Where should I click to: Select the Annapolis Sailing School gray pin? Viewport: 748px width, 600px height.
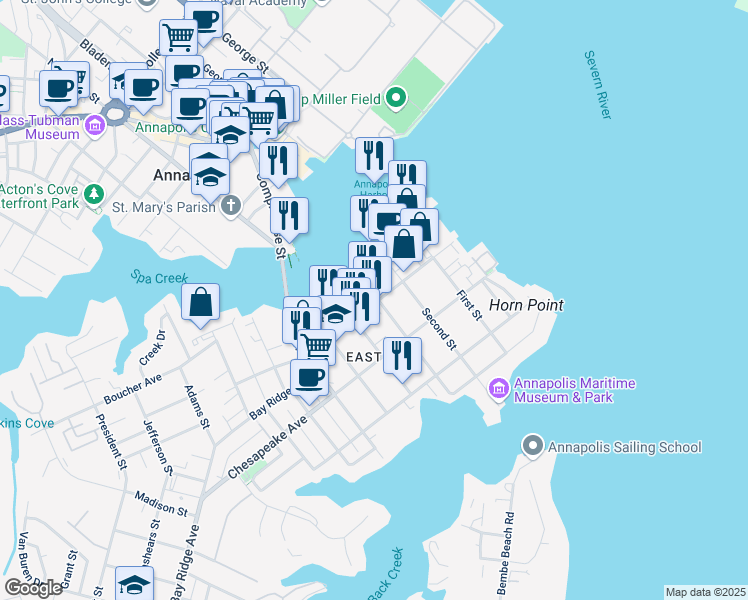click(533, 446)
